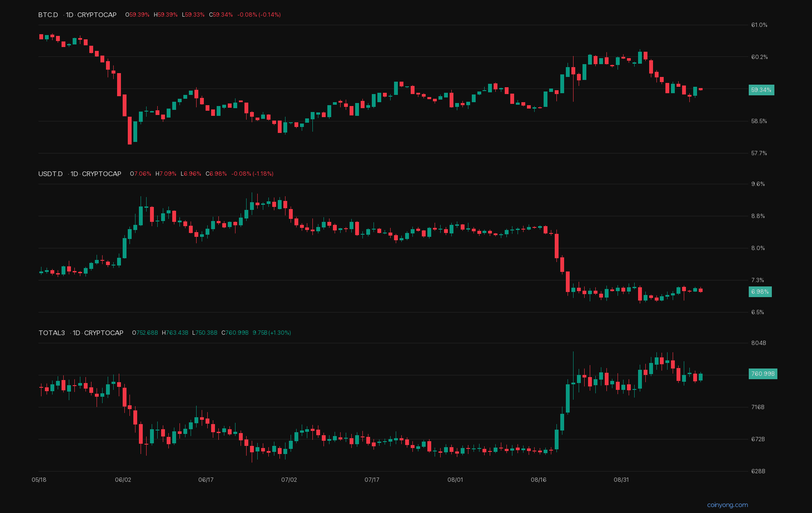The height and width of the screenshot is (513, 812).
Task: Click the USDT.D open value O7.06%
Action: tap(141, 174)
